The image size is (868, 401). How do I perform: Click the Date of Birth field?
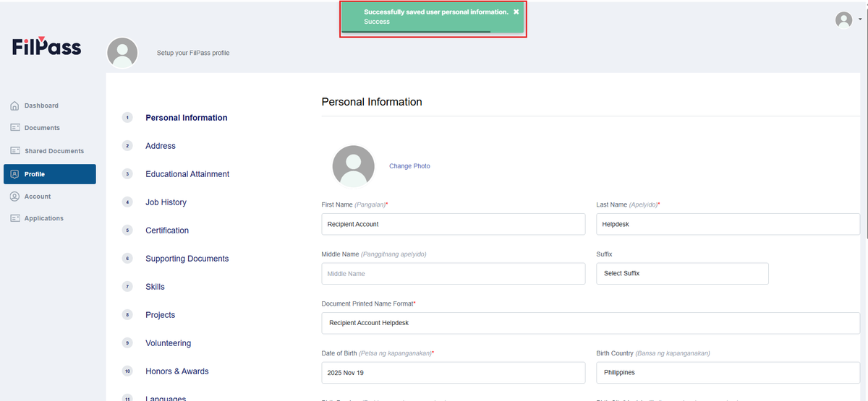454,373
